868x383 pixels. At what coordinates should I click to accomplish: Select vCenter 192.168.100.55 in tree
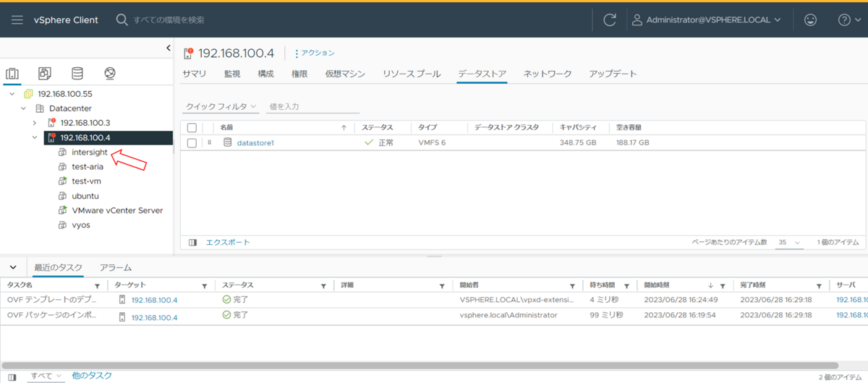[x=64, y=94]
